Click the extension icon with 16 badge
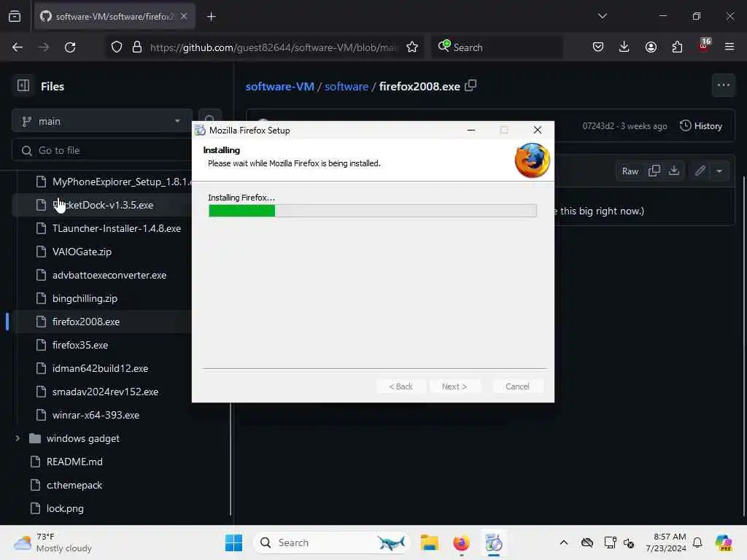Image resolution: width=747 pixels, height=560 pixels. point(704,46)
